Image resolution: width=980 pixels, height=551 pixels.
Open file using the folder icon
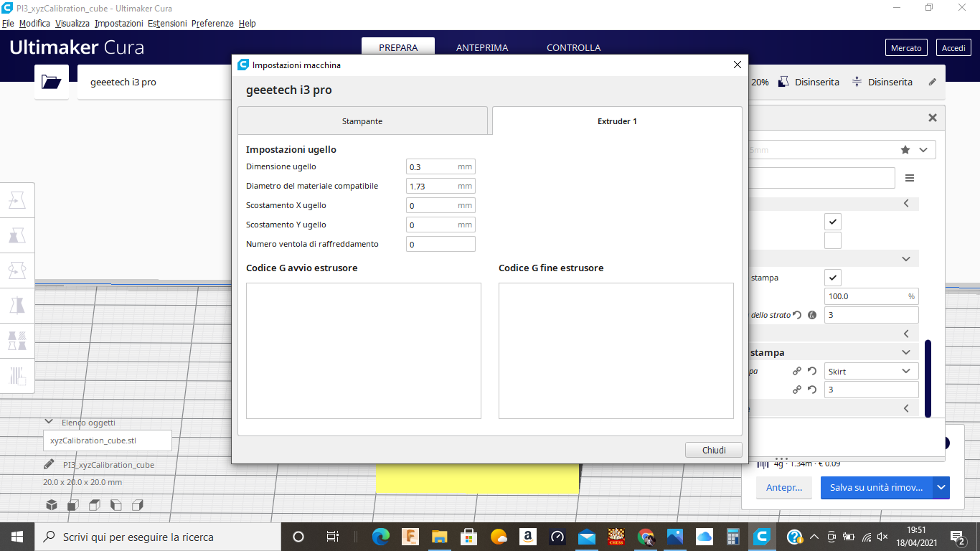[x=52, y=82]
